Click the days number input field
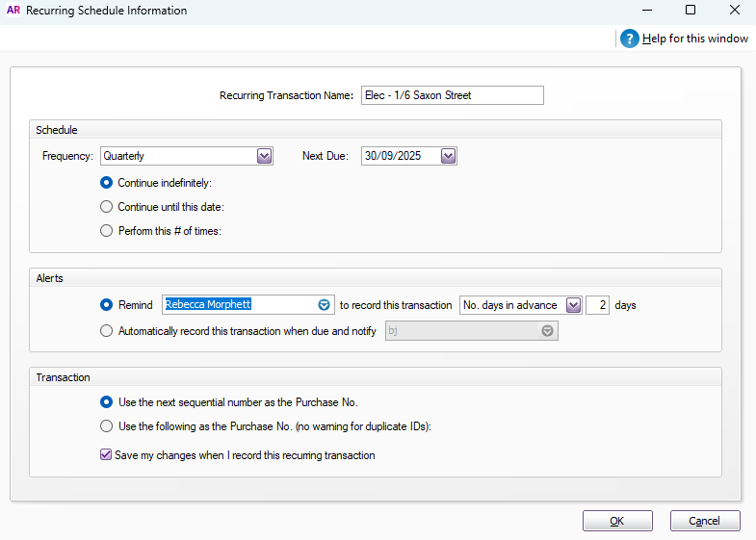756x540 pixels. click(597, 305)
